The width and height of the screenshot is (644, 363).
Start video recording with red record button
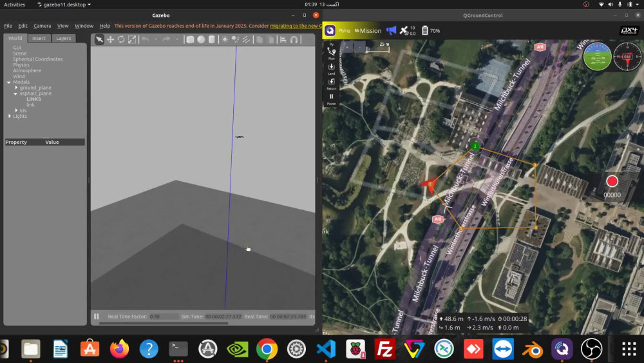[x=612, y=181]
